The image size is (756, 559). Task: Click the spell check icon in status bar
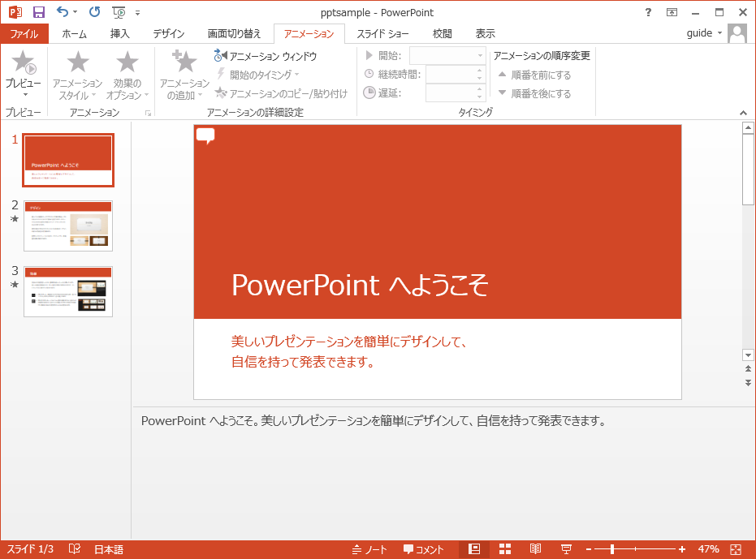tap(74, 549)
